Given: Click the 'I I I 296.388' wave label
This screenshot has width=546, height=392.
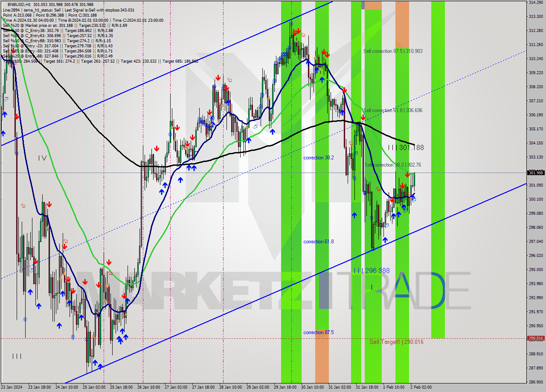Looking at the screenshot, I should [372, 271].
